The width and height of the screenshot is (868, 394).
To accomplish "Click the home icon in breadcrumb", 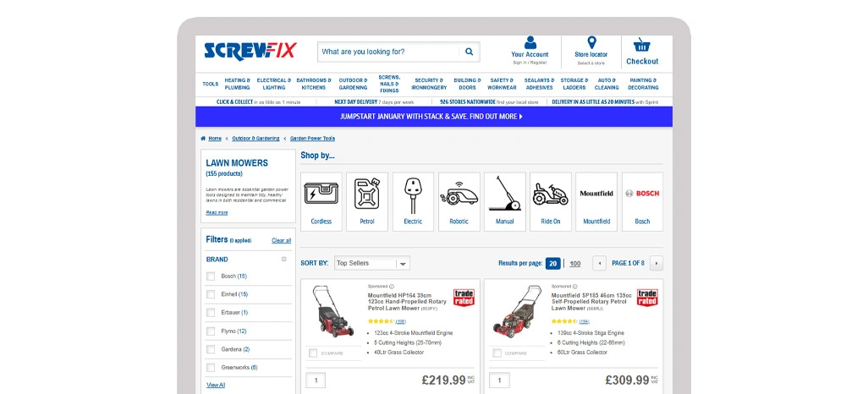I will point(203,139).
